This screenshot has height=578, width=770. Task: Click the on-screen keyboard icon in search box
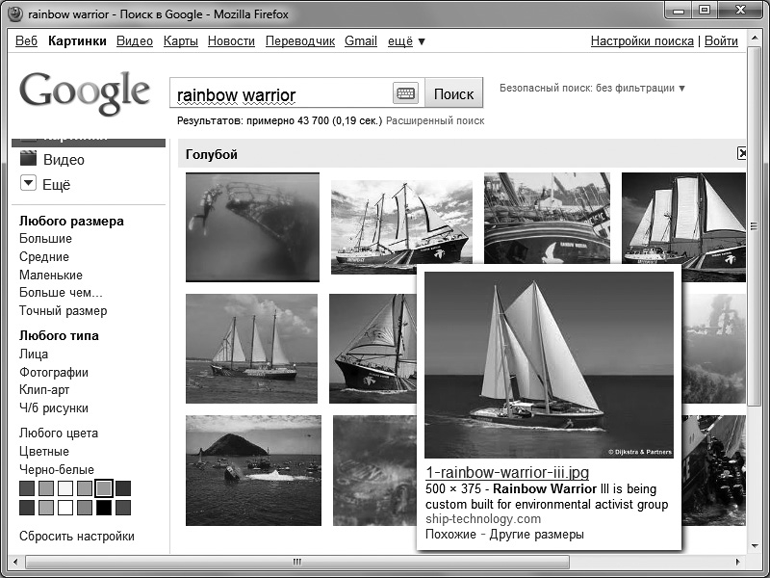(x=405, y=94)
